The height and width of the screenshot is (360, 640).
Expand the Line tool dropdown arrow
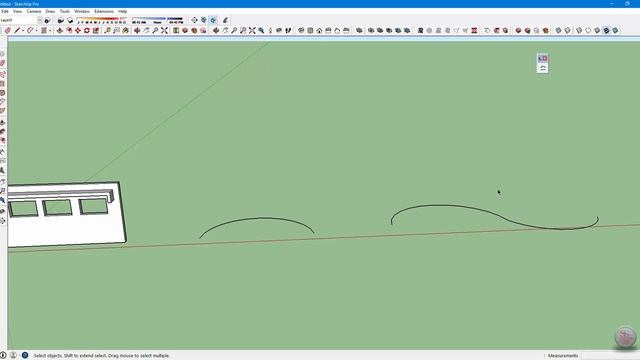(23, 31)
